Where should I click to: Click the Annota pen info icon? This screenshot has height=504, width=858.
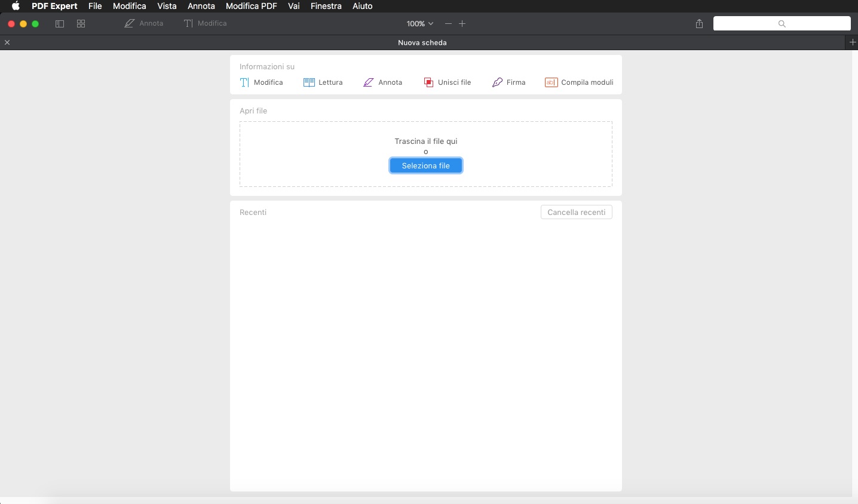point(369,82)
